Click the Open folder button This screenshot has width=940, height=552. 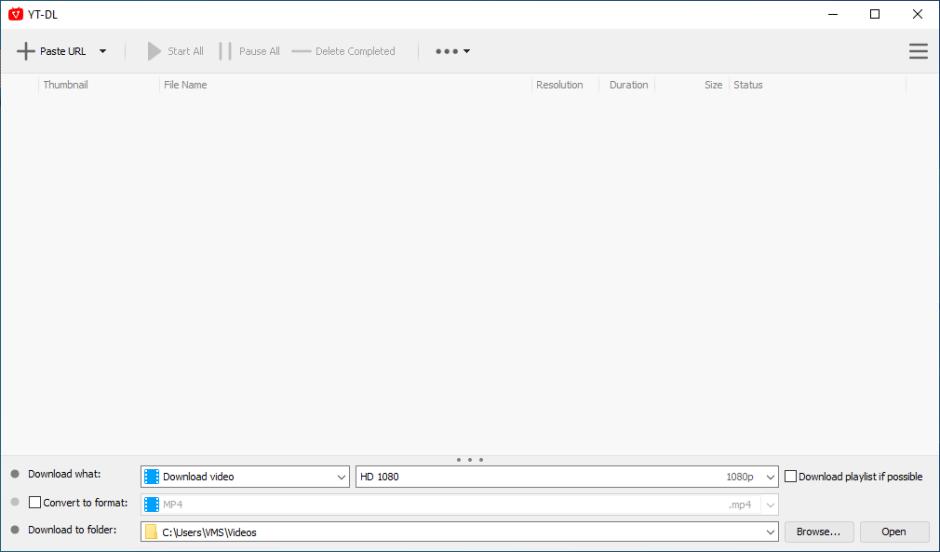pos(894,532)
